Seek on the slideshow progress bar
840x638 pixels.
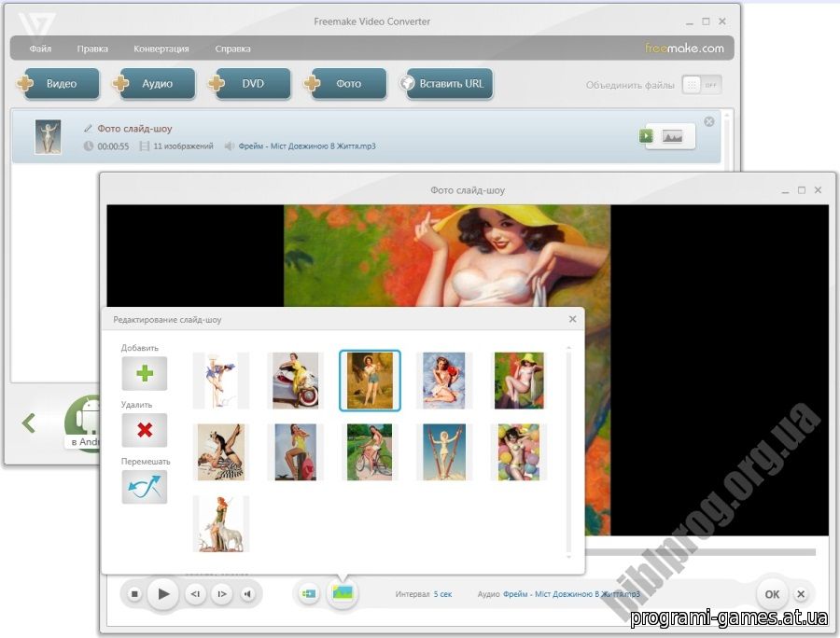(701, 552)
